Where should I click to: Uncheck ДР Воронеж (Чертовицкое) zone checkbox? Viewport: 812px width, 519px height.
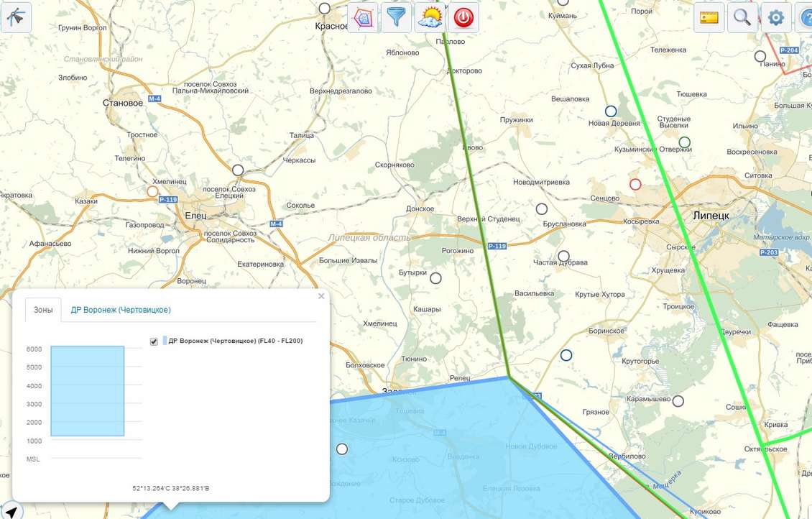pos(154,341)
